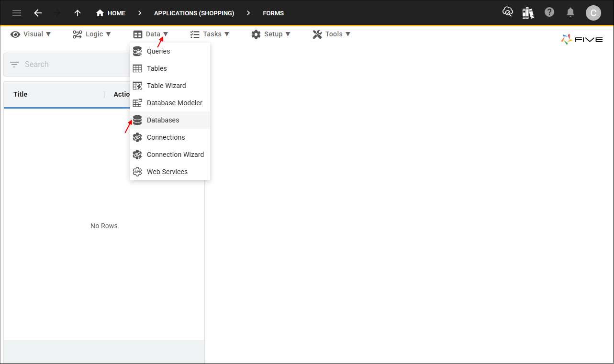The height and width of the screenshot is (364, 614).
Task: Open Web Services
Action: 167,172
